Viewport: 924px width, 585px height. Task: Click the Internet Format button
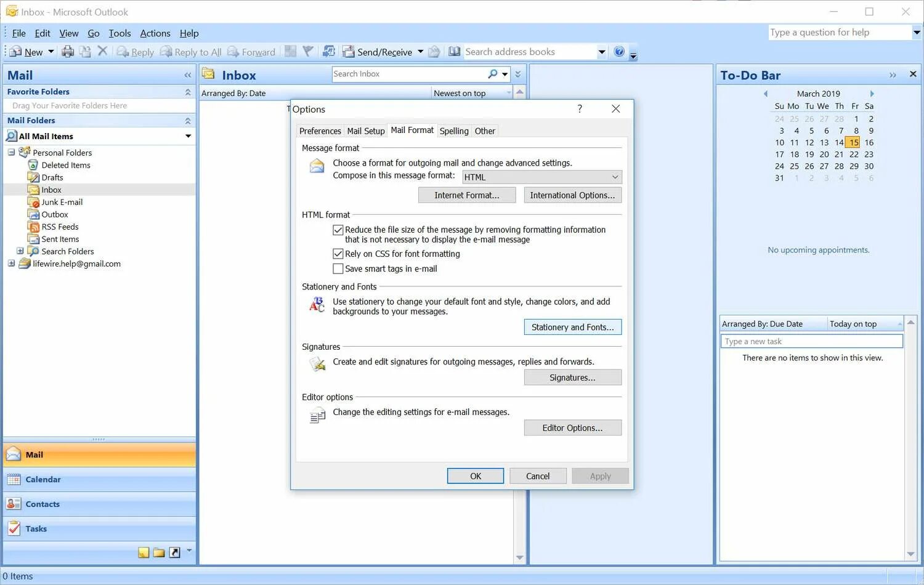467,195
